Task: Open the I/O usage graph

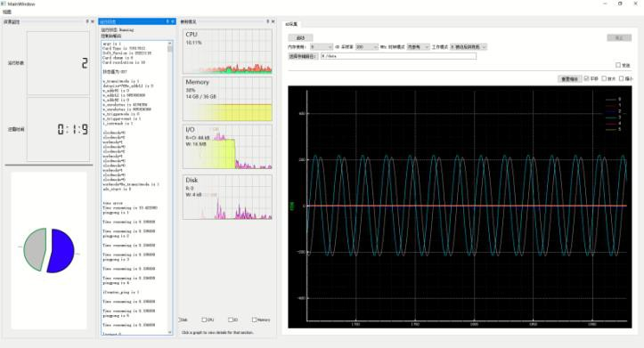Action: click(227, 147)
